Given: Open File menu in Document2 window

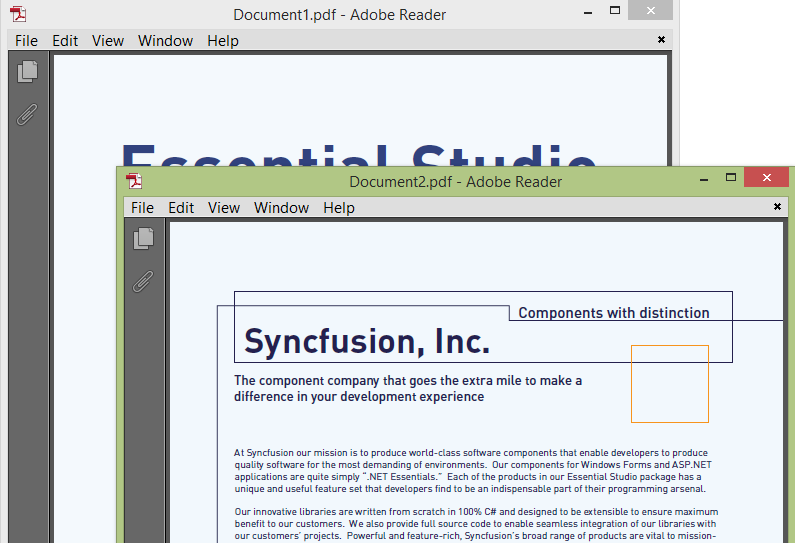Looking at the screenshot, I should click(142, 207).
